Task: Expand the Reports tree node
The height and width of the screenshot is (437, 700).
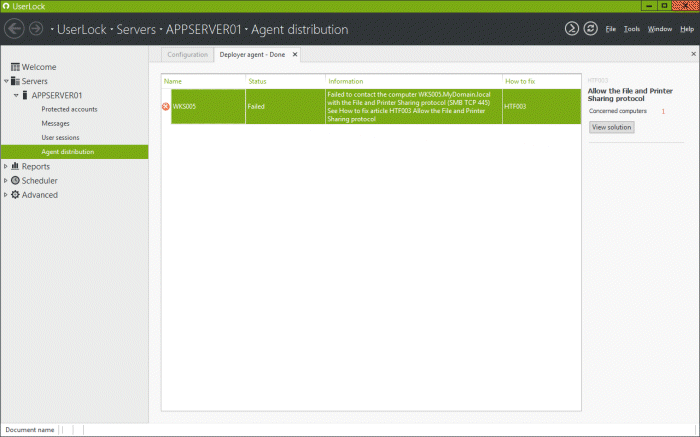Action: tap(6, 166)
